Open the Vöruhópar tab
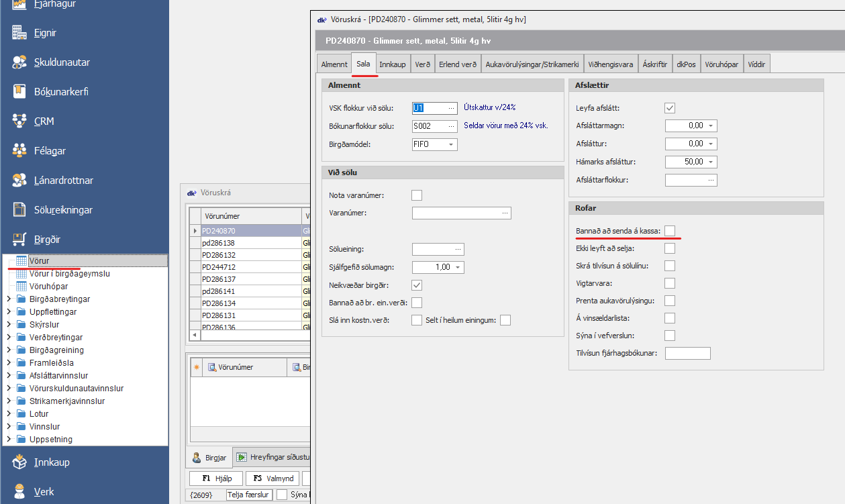 [x=722, y=64]
